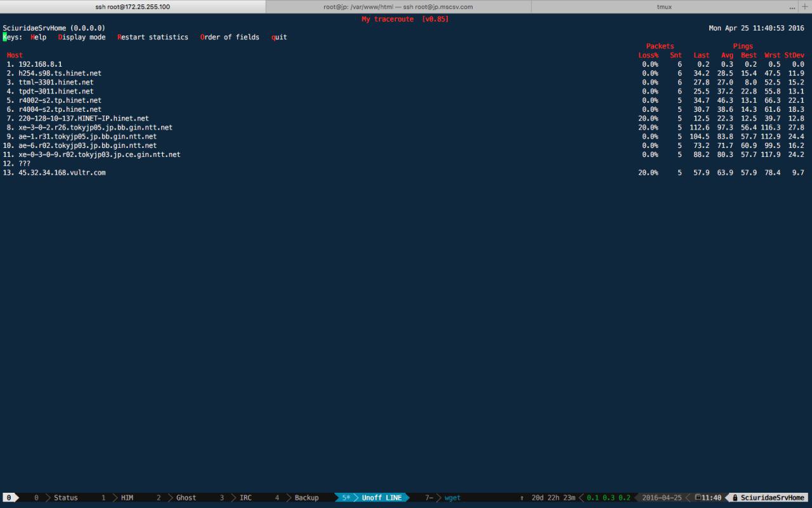Click the 20d 22h 23m uptime in status bar

[553, 498]
